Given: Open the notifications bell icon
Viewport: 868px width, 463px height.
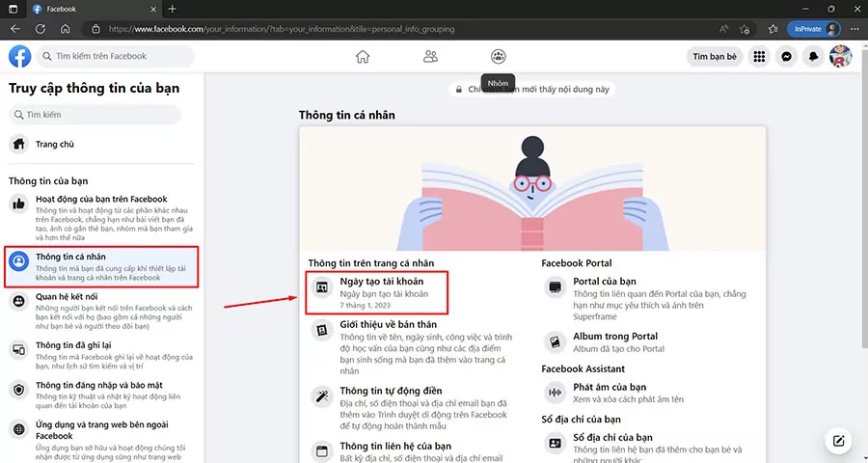Looking at the screenshot, I should tap(813, 57).
